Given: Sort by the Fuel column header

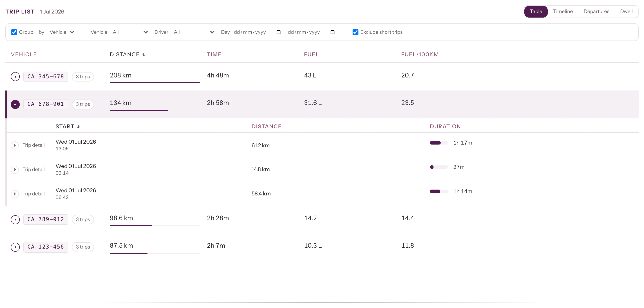Looking at the screenshot, I should tap(311, 54).
